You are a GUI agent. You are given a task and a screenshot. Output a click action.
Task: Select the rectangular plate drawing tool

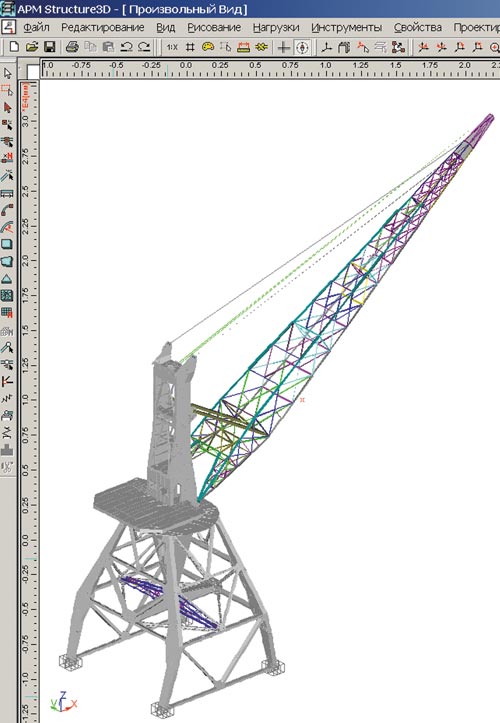(x=7, y=244)
